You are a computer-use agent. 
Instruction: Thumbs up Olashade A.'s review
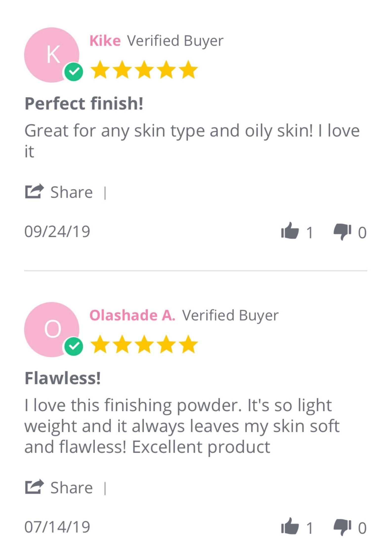tap(290, 527)
